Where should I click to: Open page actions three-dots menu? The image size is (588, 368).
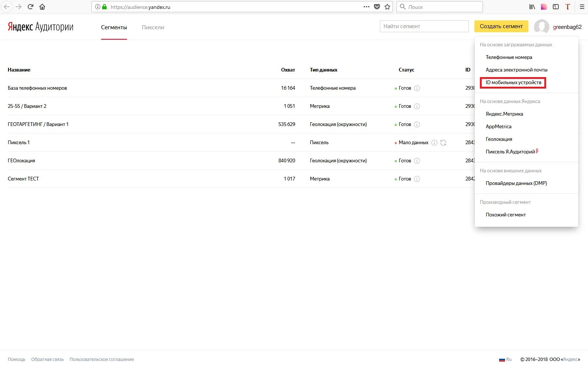click(367, 7)
